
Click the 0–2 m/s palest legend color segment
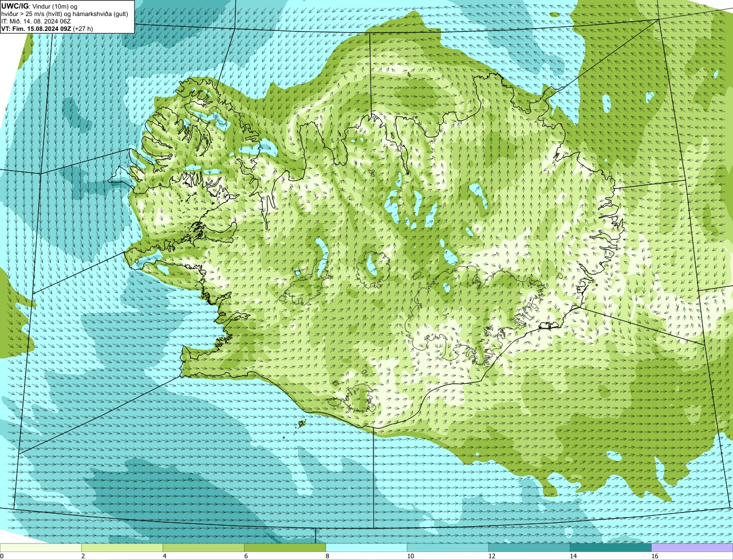pyautogui.click(x=41, y=548)
